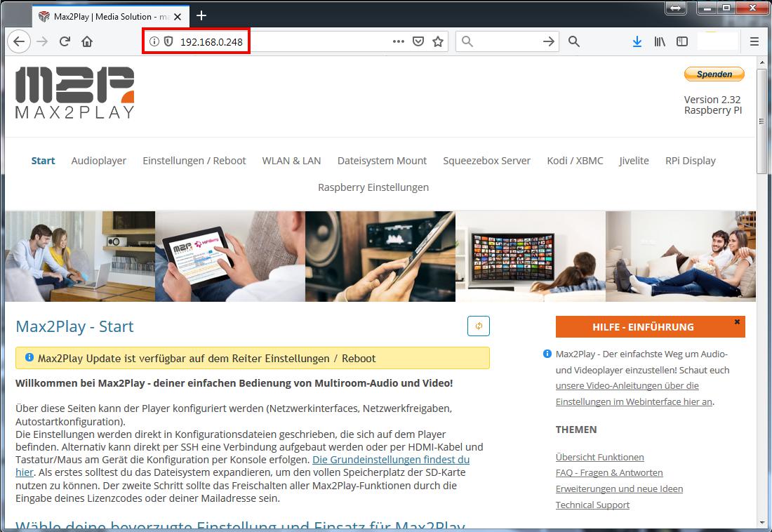Go back to the previous page
Image resolution: width=772 pixels, height=532 pixels.
(x=19, y=42)
